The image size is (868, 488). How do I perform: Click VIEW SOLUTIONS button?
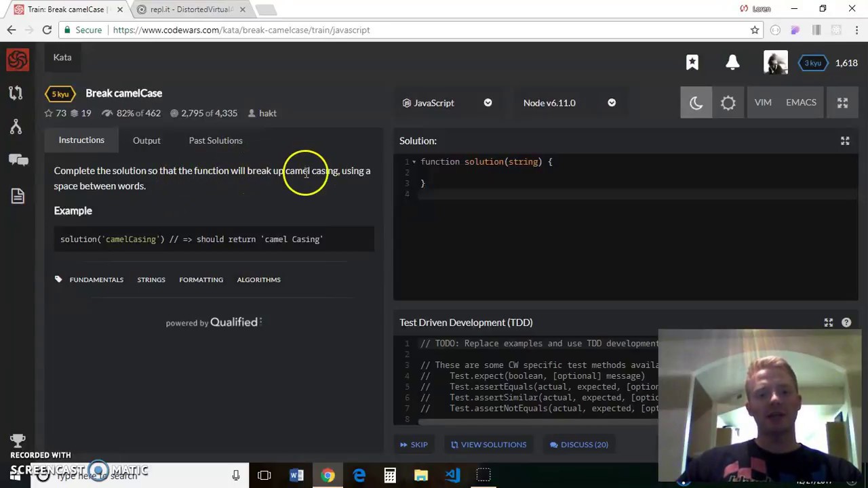coord(488,445)
